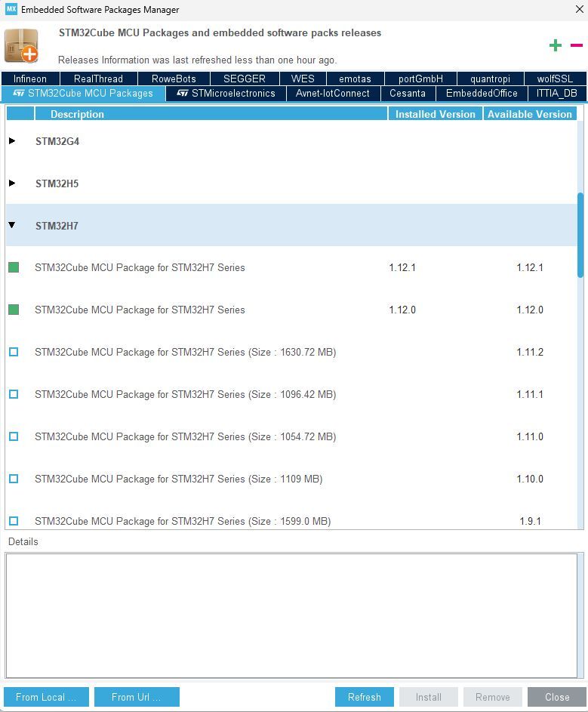Screen dimensions: 588x712
Task: Select the STM32G4 row label
Action: [x=57, y=141]
